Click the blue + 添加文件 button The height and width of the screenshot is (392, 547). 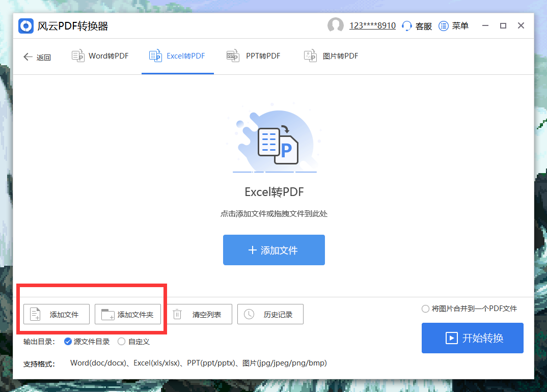coord(274,249)
